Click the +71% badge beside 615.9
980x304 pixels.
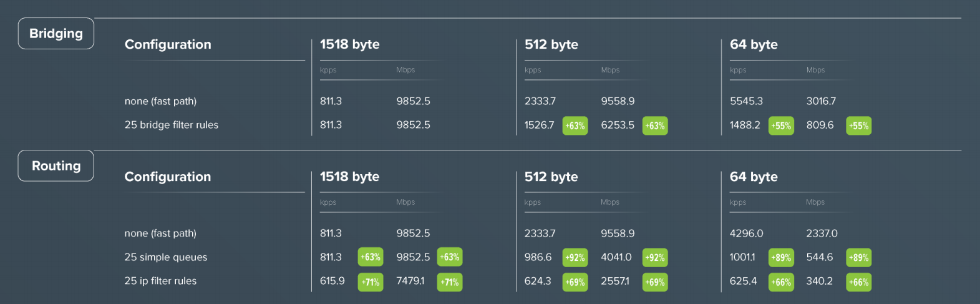click(x=370, y=282)
